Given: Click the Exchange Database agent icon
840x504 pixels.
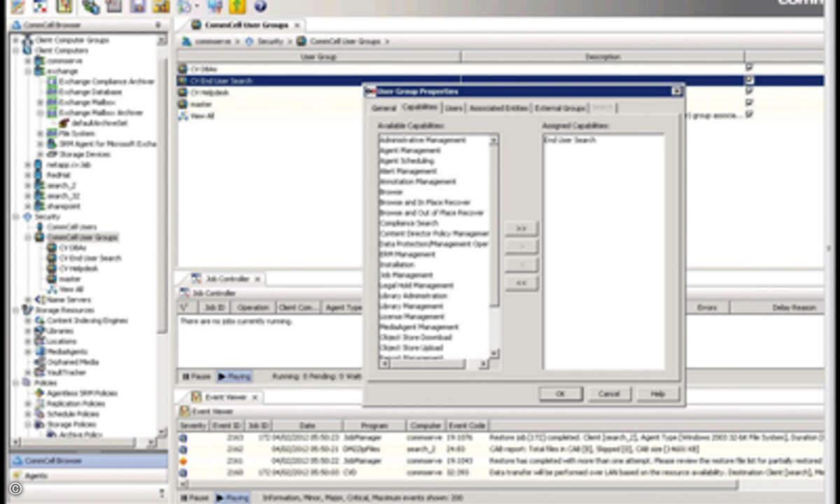Looking at the screenshot, I should [x=52, y=92].
